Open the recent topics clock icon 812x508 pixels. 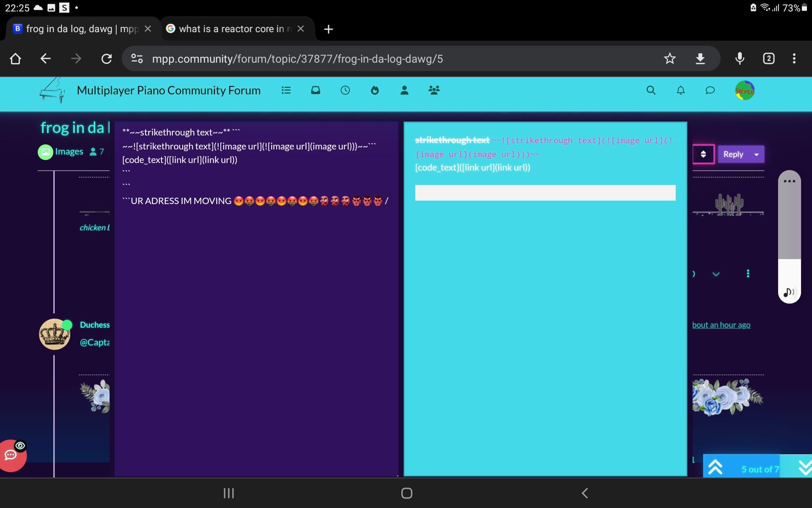click(345, 90)
